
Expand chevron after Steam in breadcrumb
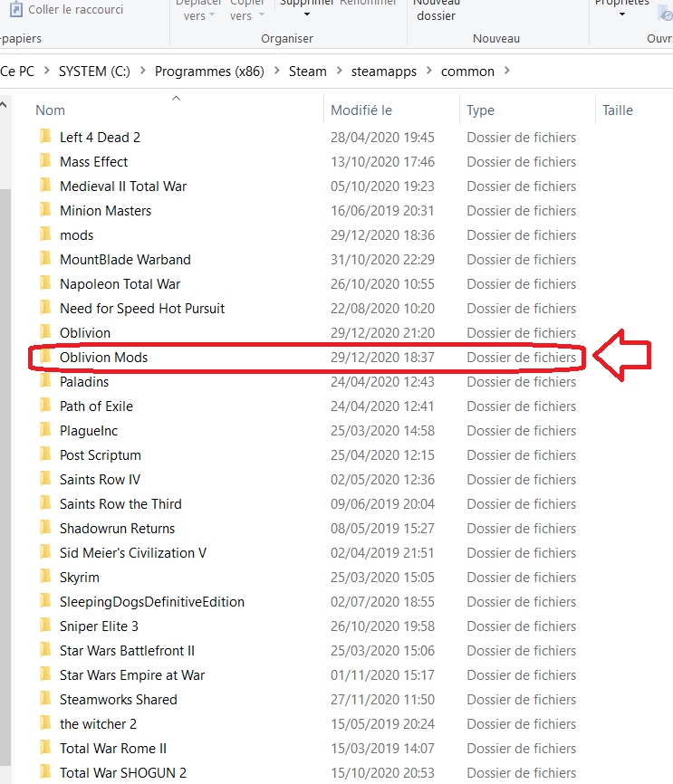(x=339, y=71)
